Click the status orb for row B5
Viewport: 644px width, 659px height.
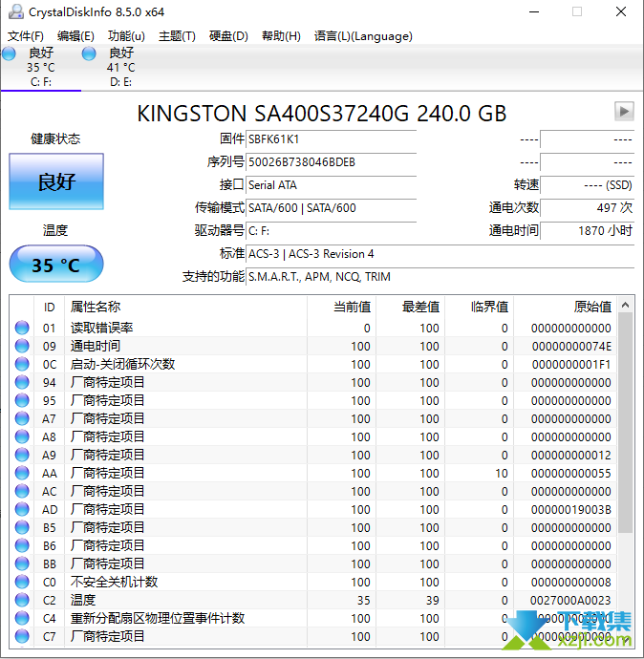pos(22,527)
